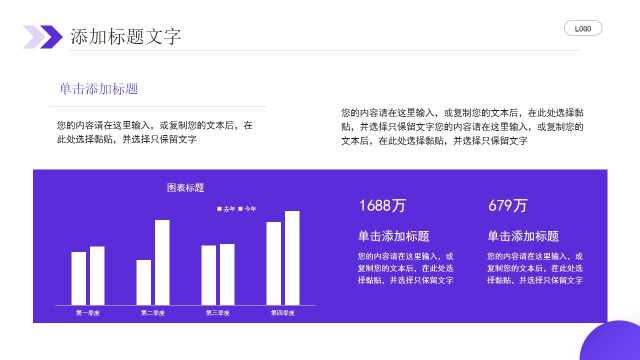Select the LOGO badge at top right
Image resolution: width=640 pixels, height=360 pixels.
[x=583, y=29]
